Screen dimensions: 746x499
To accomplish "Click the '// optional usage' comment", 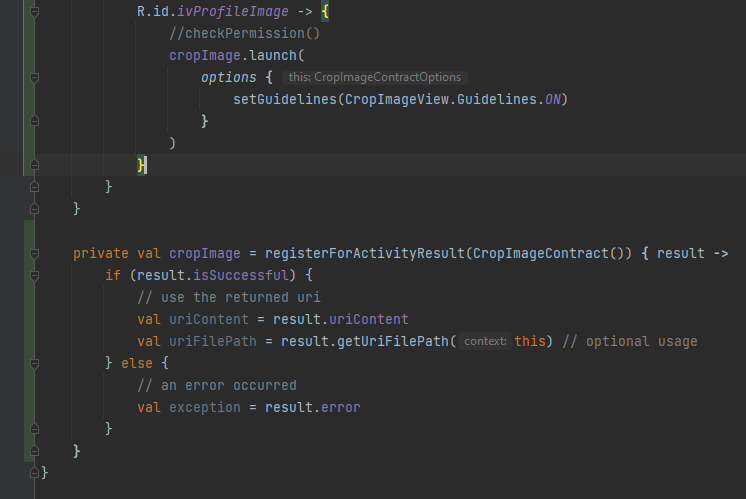I will click(x=630, y=341).
